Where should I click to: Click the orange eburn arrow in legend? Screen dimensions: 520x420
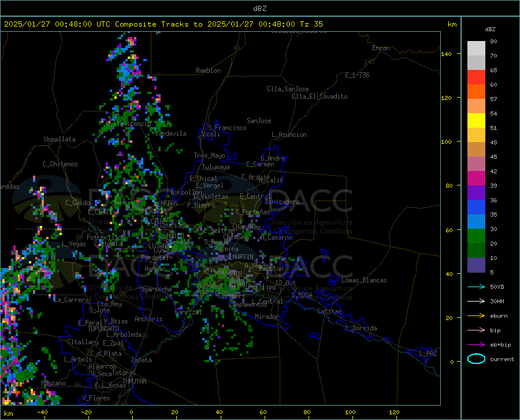(x=476, y=315)
